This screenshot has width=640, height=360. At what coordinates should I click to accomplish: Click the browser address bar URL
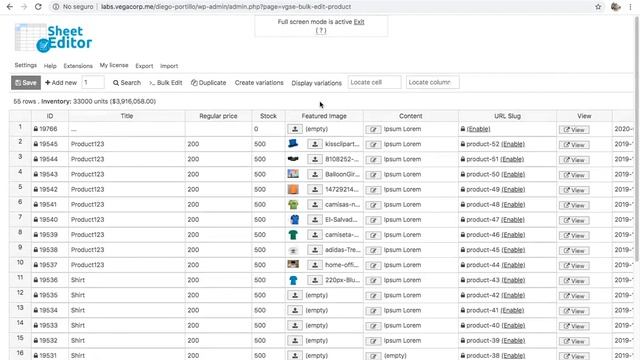click(226, 7)
